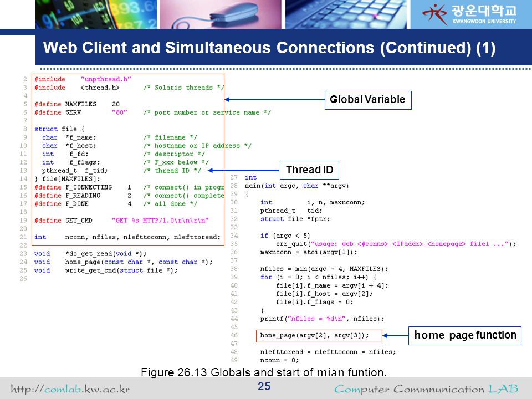Select the page number 25
This screenshot has width=532, height=399.
(x=264, y=386)
